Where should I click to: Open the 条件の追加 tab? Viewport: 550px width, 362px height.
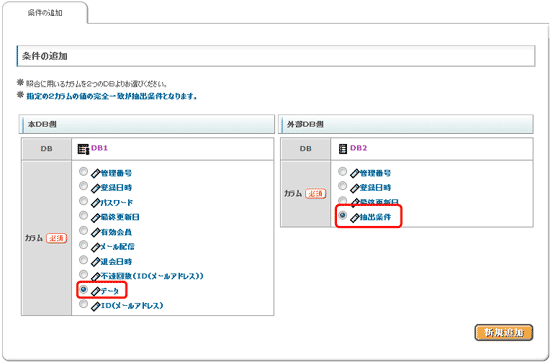point(45,13)
